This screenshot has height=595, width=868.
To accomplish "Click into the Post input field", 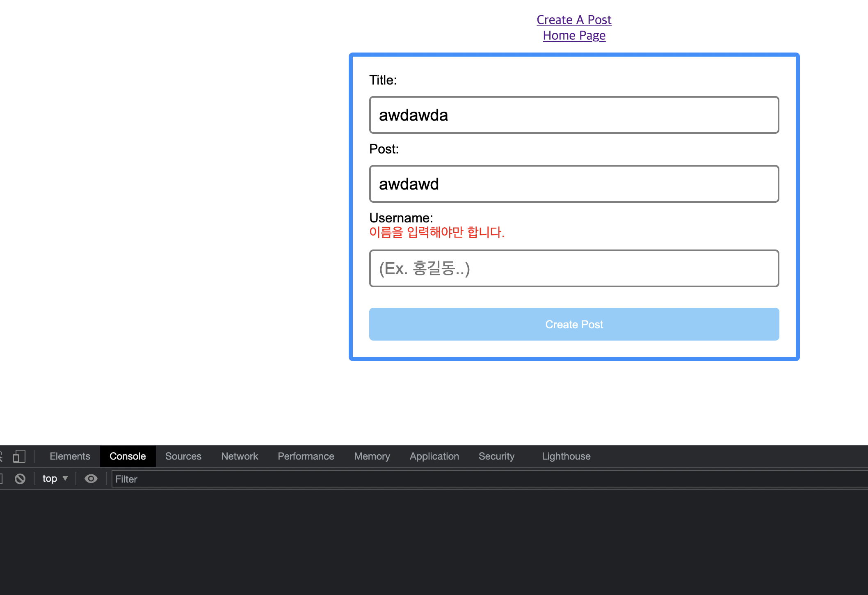I will click(x=574, y=184).
